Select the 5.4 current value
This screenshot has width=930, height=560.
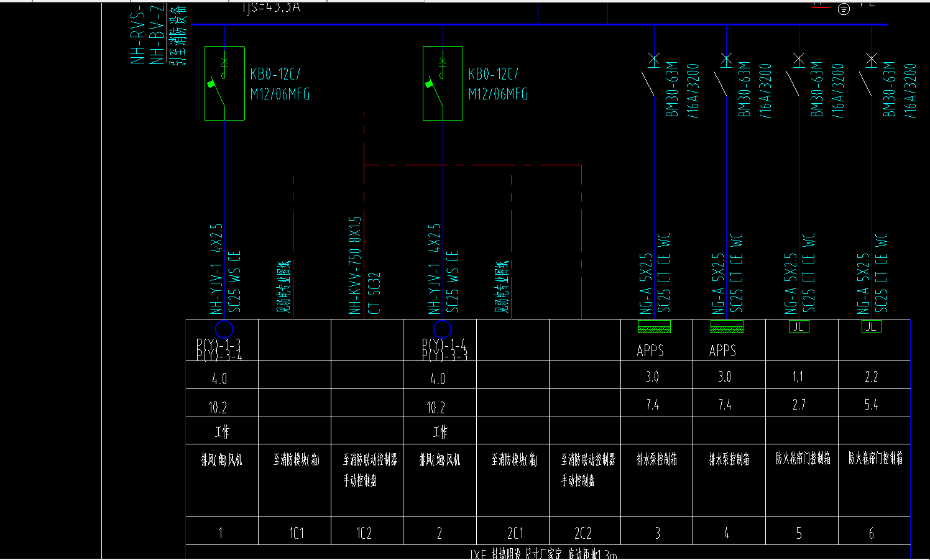coord(871,405)
